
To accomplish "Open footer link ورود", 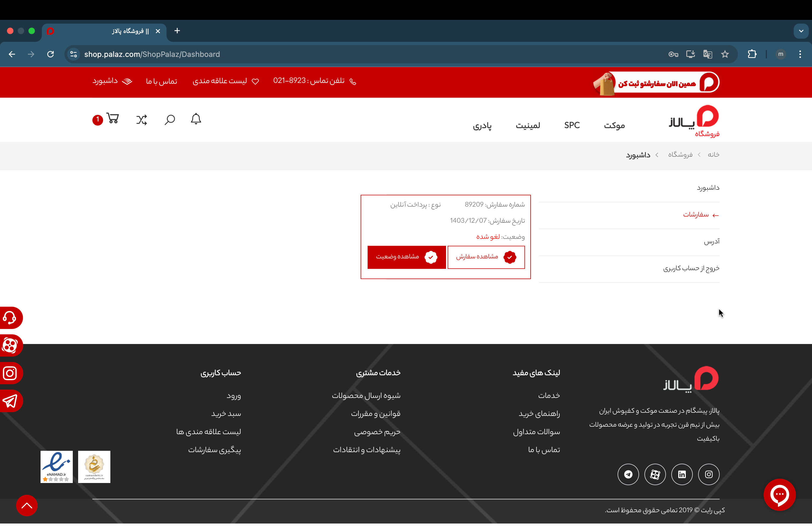I will (x=234, y=396).
